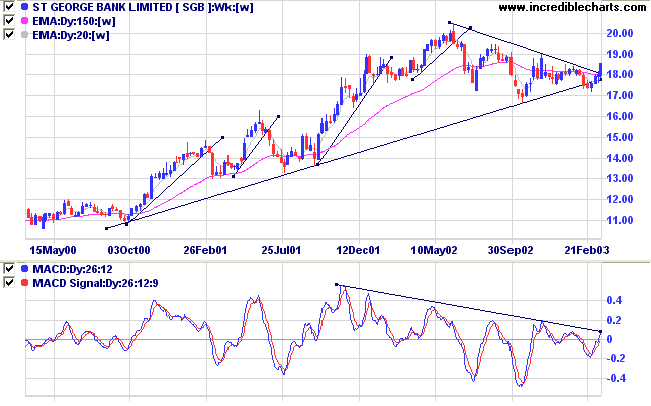Click the grey dot beside EMA:Dy:20
651x406 pixels.
[24, 35]
